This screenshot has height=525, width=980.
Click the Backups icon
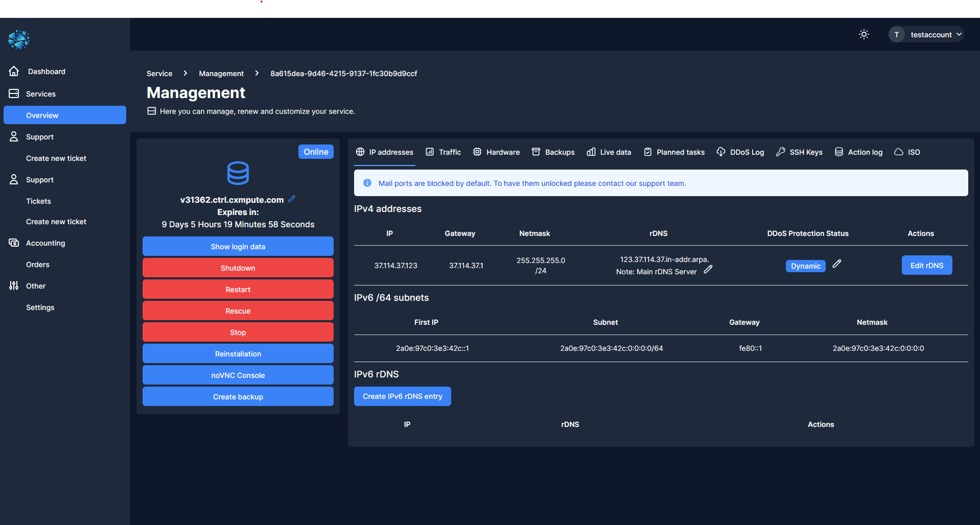tap(536, 152)
